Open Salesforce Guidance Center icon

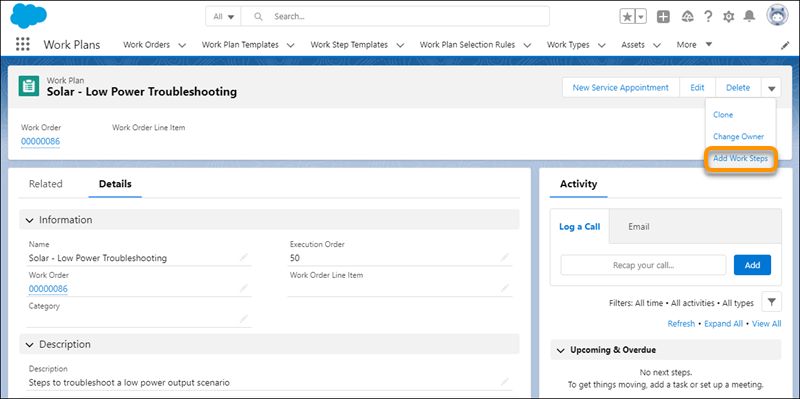pyautogui.click(x=687, y=16)
